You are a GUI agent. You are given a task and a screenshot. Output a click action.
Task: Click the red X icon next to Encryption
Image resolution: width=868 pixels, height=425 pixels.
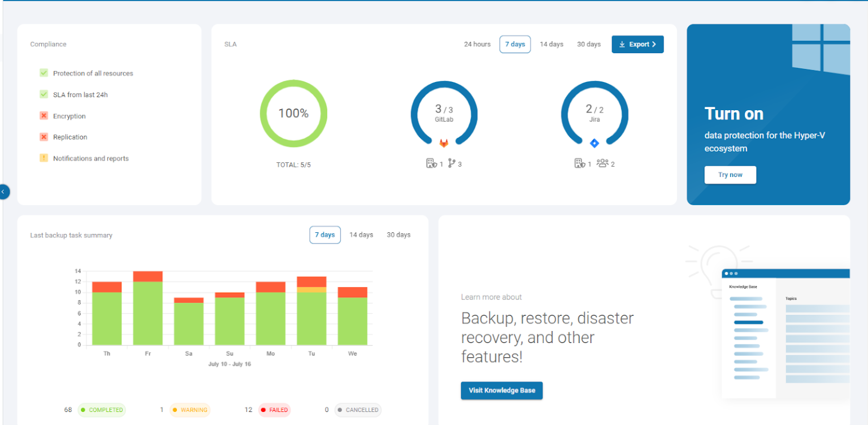tap(44, 116)
